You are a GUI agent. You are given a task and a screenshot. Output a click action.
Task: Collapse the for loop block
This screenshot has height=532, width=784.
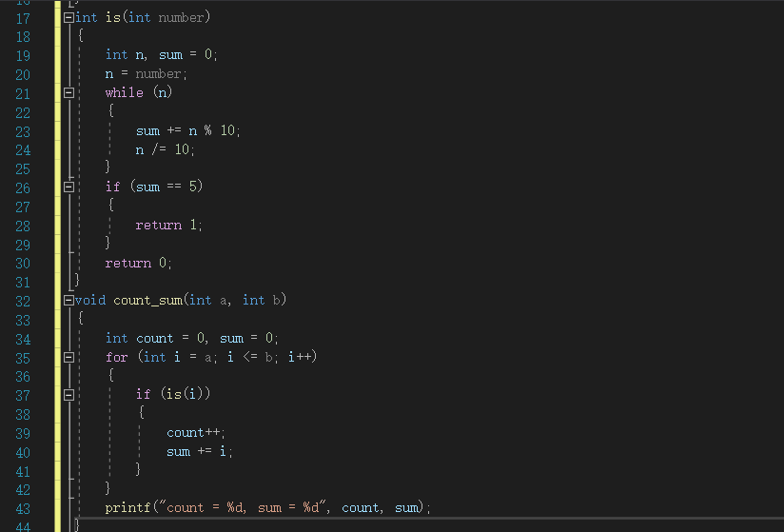click(x=69, y=358)
